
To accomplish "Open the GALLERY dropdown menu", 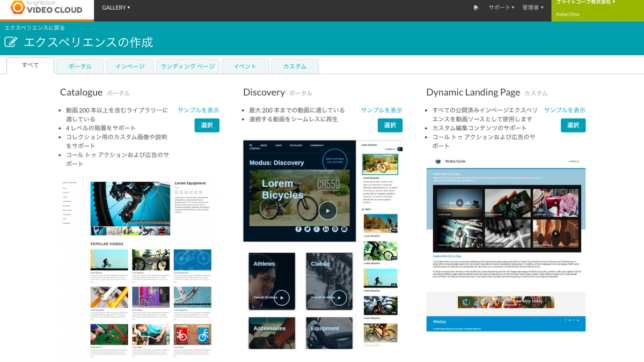I will point(116,8).
